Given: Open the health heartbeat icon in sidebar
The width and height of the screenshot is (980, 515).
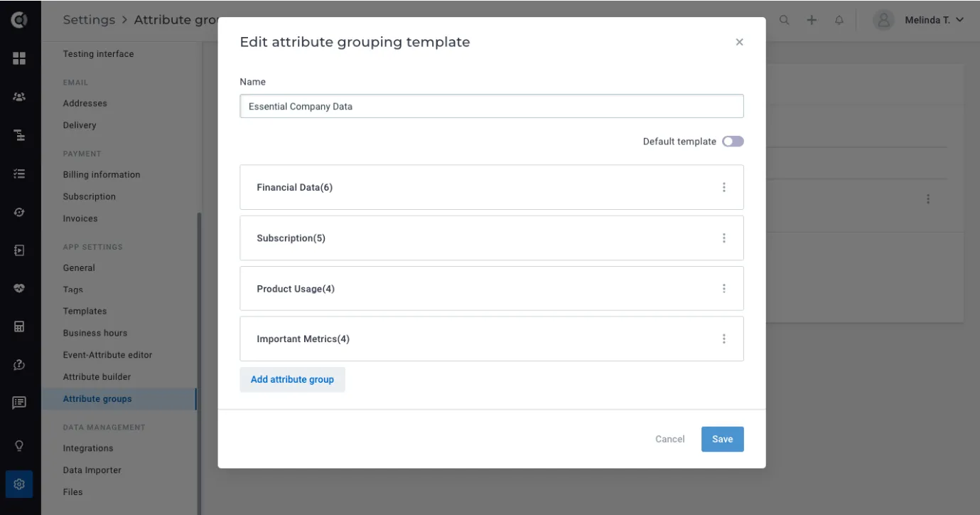Looking at the screenshot, I should pyautogui.click(x=19, y=288).
